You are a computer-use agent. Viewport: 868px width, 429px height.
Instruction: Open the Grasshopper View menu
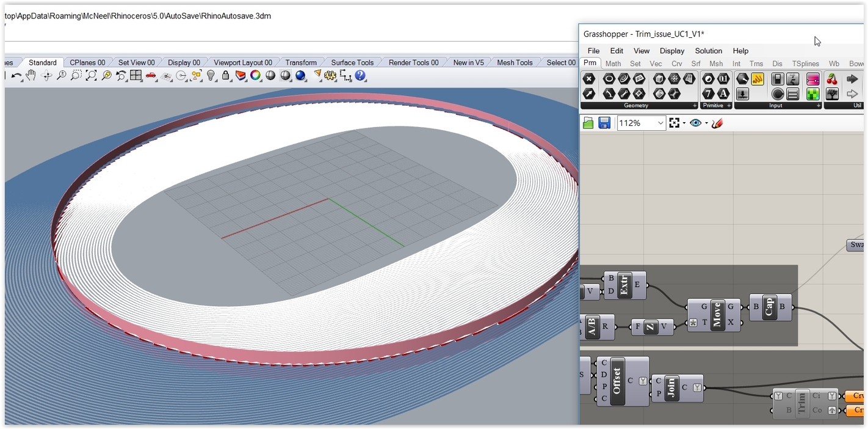[642, 51]
